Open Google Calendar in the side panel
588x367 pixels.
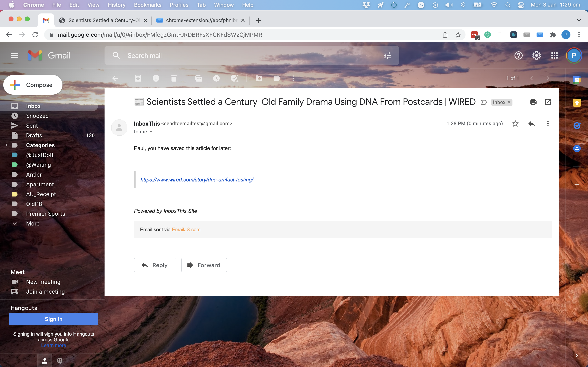(x=577, y=79)
